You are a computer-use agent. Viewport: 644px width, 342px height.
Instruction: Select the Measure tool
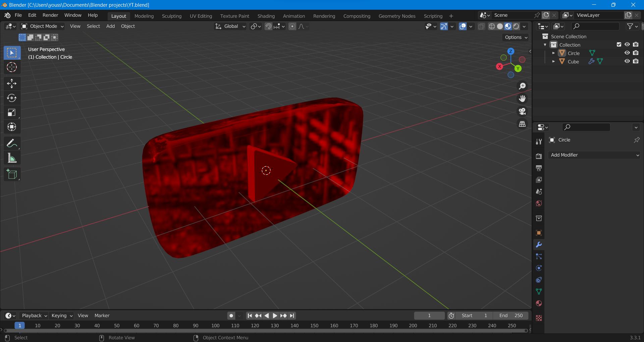12,158
